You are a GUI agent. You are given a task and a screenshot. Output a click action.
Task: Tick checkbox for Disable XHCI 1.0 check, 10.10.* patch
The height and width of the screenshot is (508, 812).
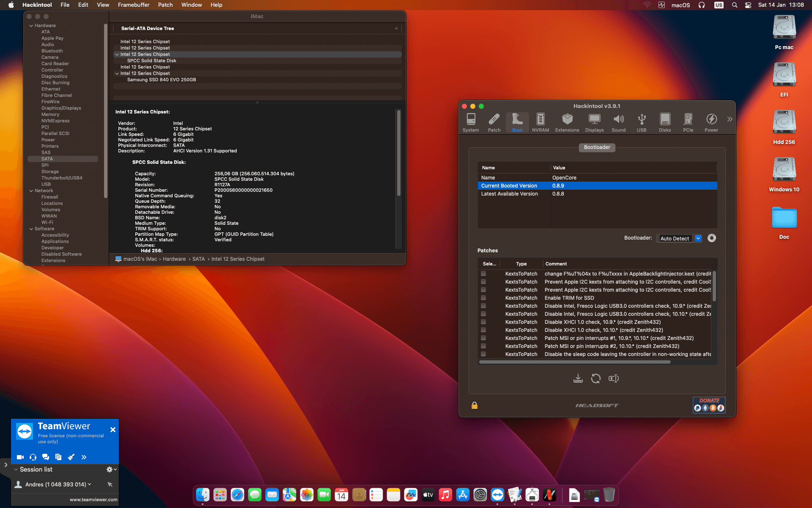pyautogui.click(x=483, y=330)
